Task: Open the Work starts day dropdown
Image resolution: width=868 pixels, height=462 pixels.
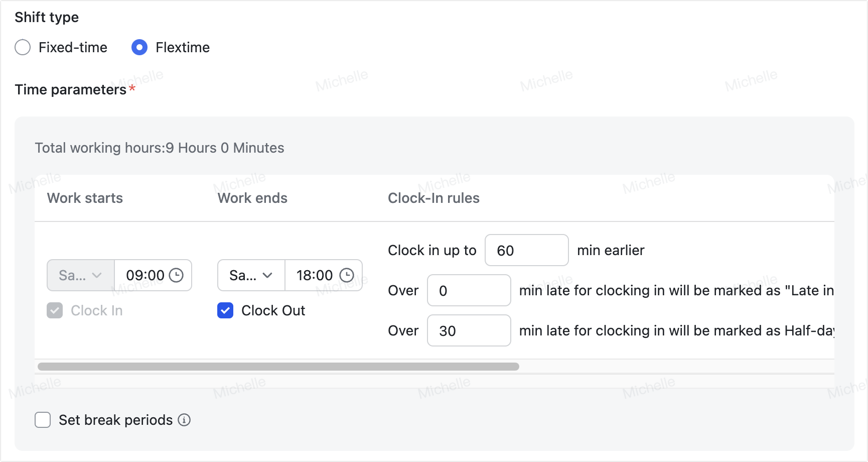Action: [x=80, y=275]
